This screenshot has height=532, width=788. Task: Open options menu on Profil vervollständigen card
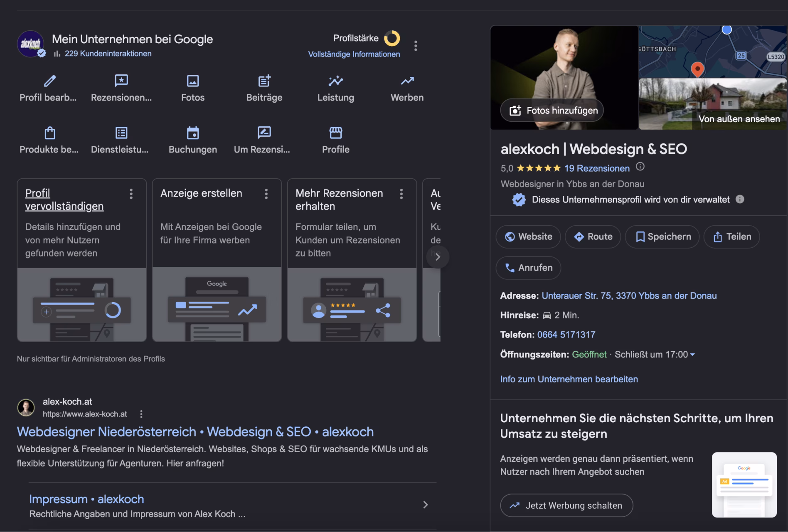[x=131, y=194]
